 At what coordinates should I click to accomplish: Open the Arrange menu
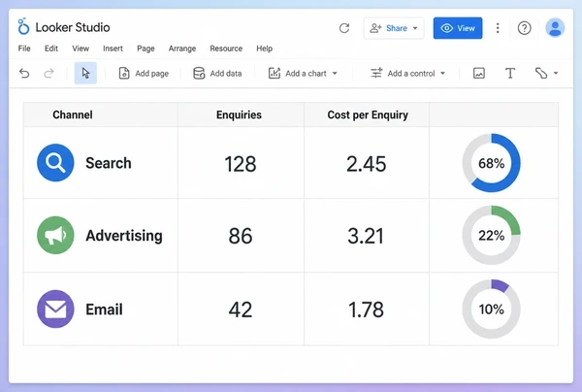[x=182, y=49]
